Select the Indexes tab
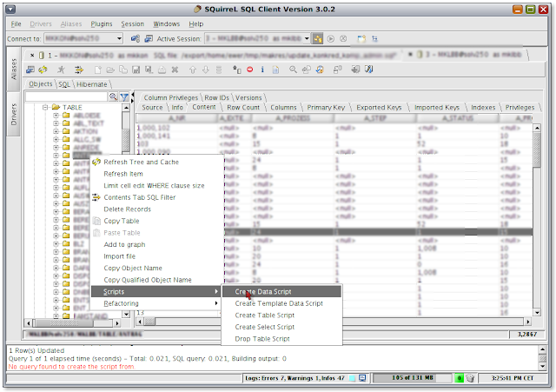The height and width of the screenshot is (392, 556). (x=483, y=107)
